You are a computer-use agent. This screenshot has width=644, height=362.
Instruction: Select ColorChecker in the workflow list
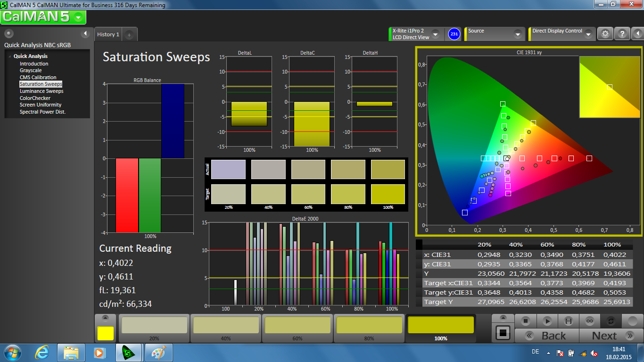tap(35, 98)
